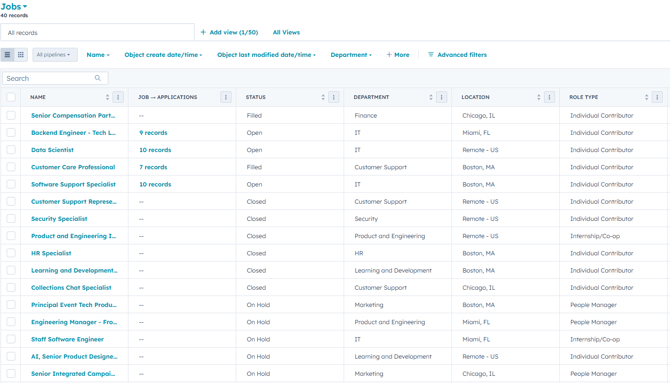Screen dimensions: 670x383
Task: Select Customer Care Professional row checkbox
Action: (11, 167)
